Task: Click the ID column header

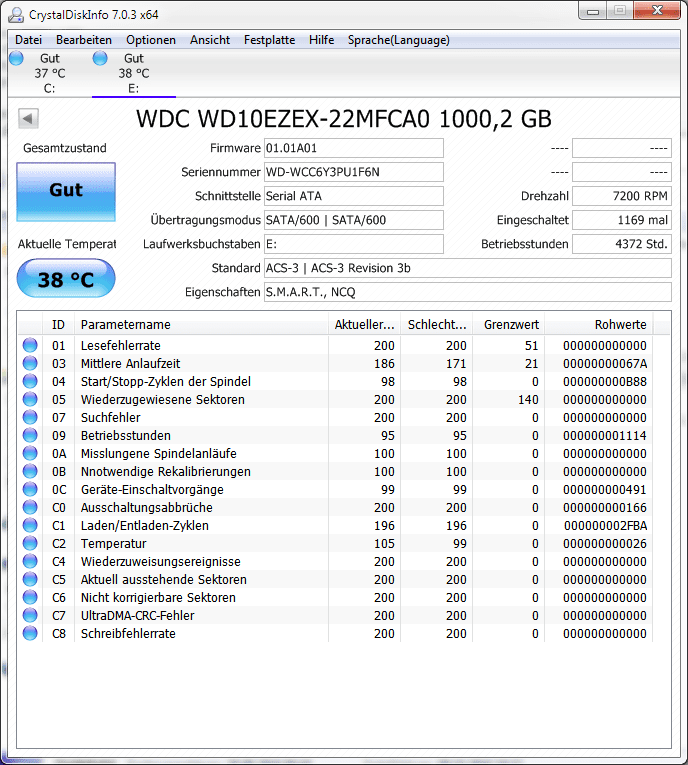Action: [x=59, y=324]
